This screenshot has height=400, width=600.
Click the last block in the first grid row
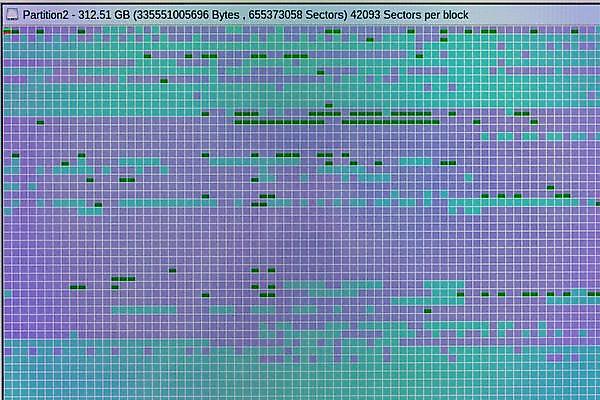tap(594, 31)
